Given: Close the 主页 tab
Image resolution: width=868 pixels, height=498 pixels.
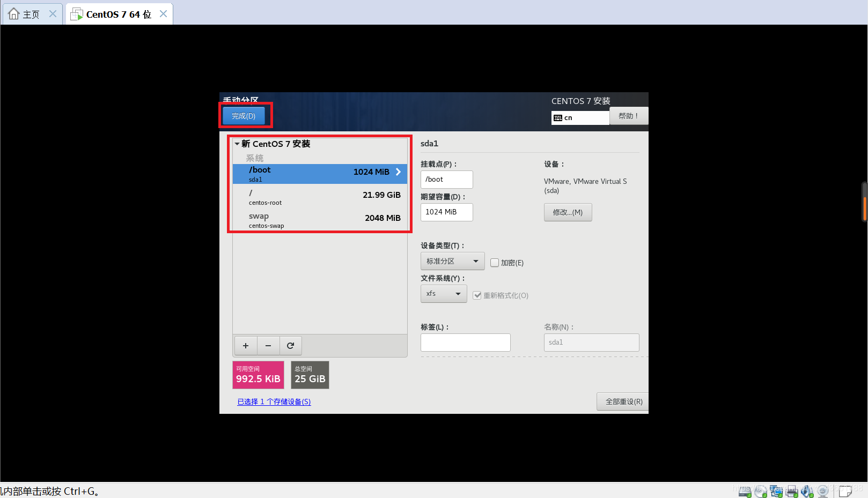Looking at the screenshot, I should [x=53, y=14].
